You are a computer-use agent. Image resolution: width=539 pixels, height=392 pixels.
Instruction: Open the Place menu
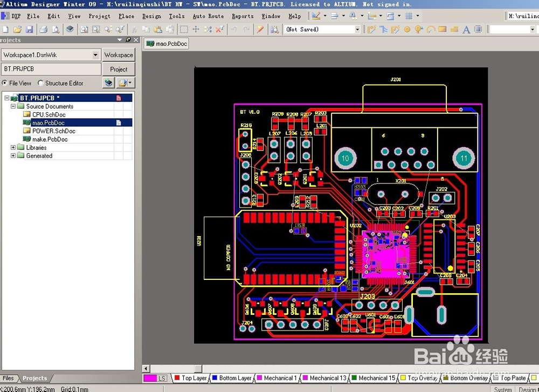[126, 16]
